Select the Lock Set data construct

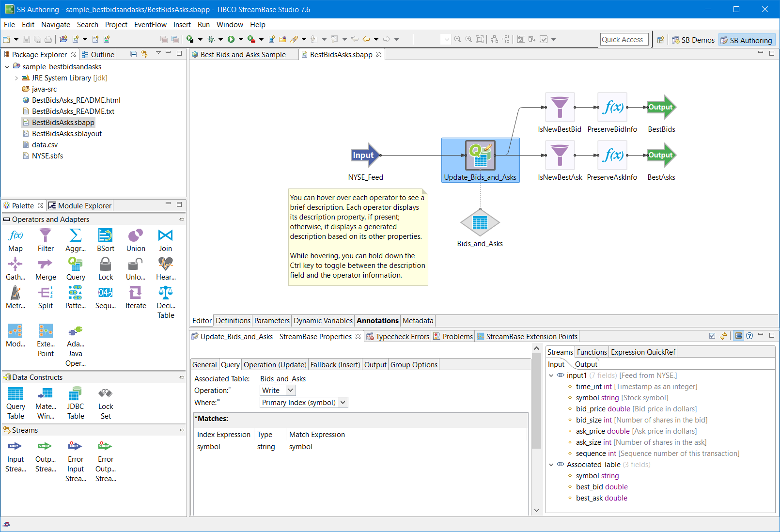click(x=106, y=402)
